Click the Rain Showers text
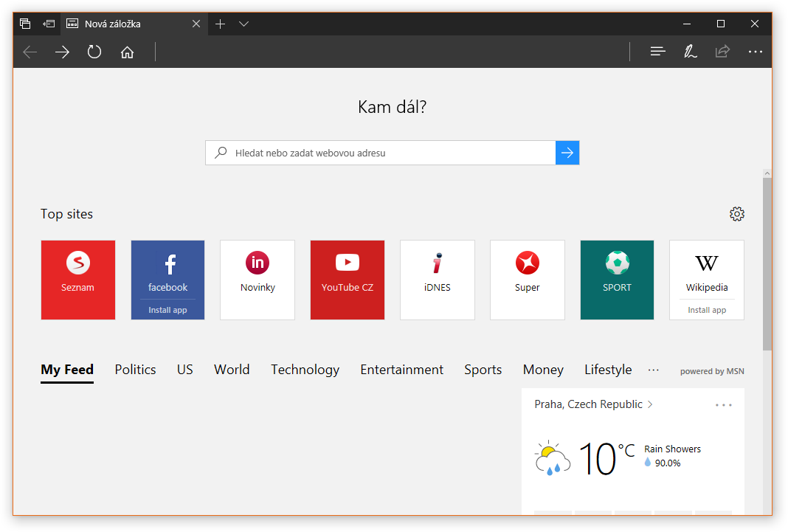The height and width of the screenshot is (532, 788). 672,449
